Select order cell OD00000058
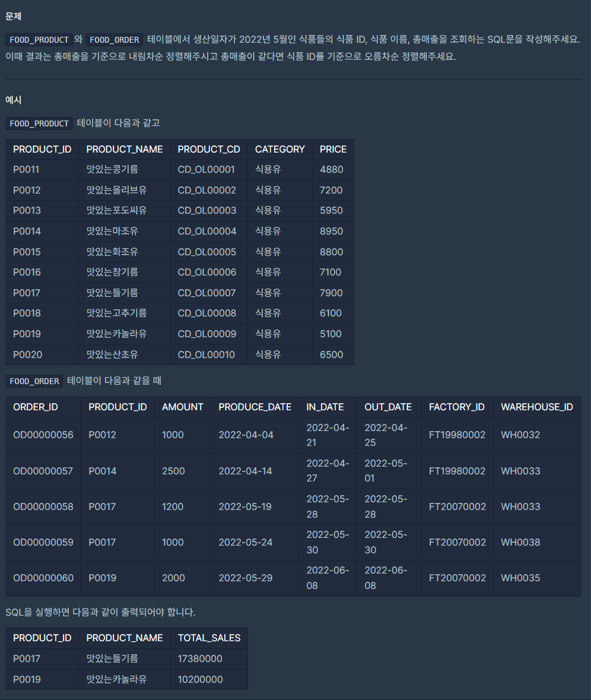The width and height of the screenshot is (591, 700). pos(43,506)
